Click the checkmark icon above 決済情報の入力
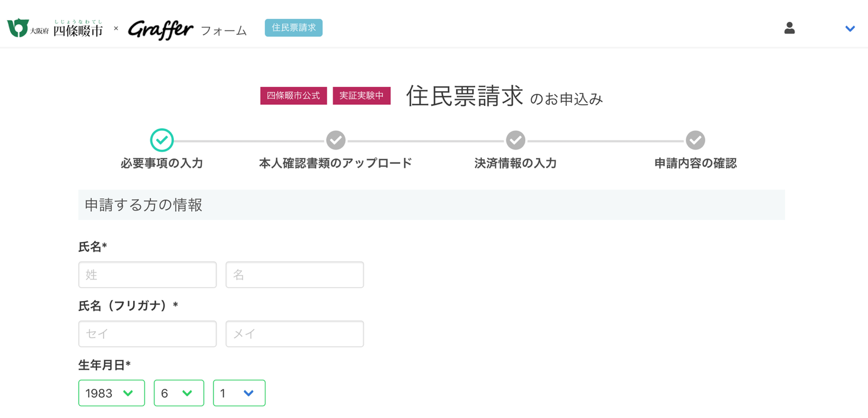 pyautogui.click(x=515, y=140)
